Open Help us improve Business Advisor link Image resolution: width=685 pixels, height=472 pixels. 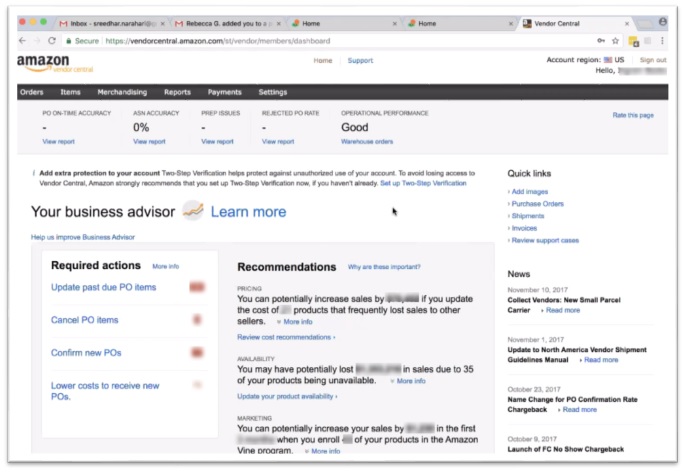(x=83, y=237)
